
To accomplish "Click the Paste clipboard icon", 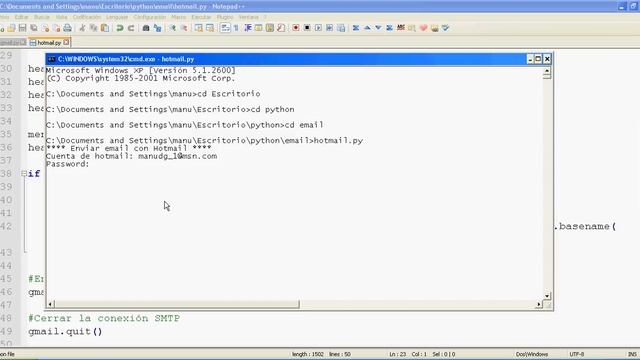I will (x=105, y=28).
